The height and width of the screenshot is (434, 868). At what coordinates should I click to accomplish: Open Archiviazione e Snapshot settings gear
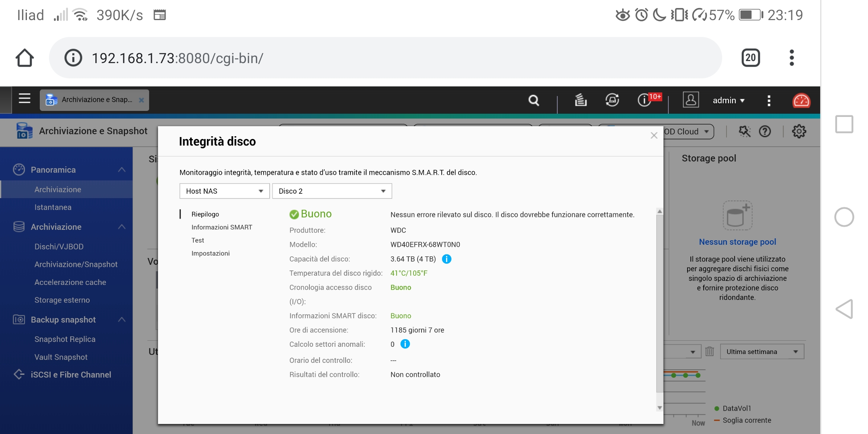coord(799,131)
